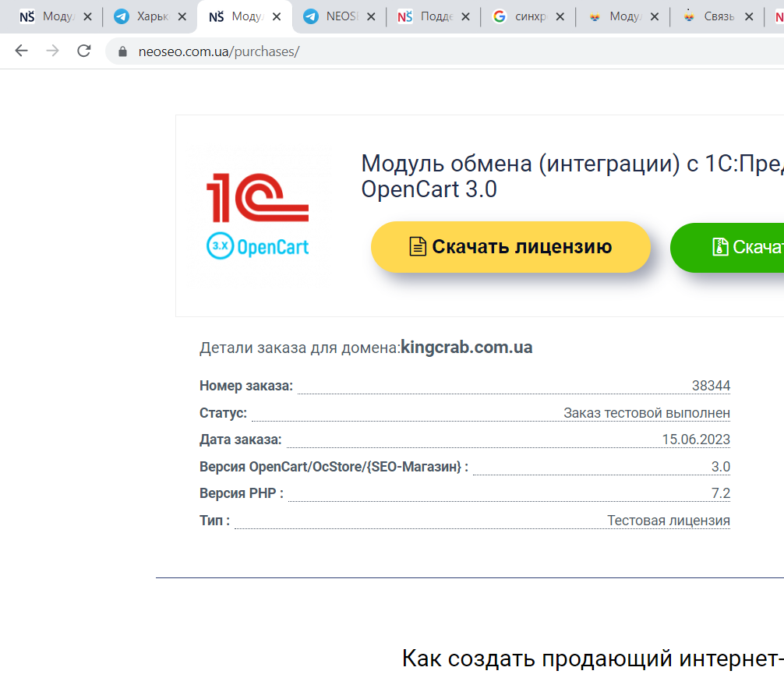The height and width of the screenshot is (692, 784).
Task: Click the order date 15.06.2023
Action: point(696,440)
